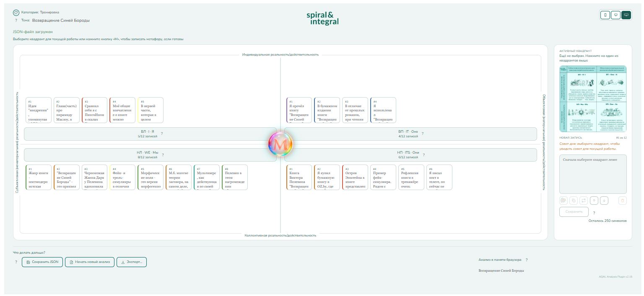Click Категория: Тренировка label
Screen dimensions: 644x296
40,13
